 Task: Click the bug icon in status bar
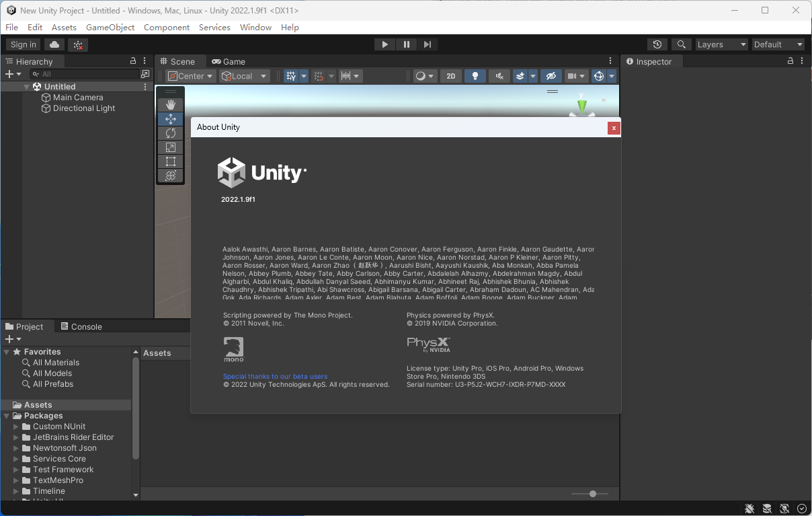tap(749, 509)
